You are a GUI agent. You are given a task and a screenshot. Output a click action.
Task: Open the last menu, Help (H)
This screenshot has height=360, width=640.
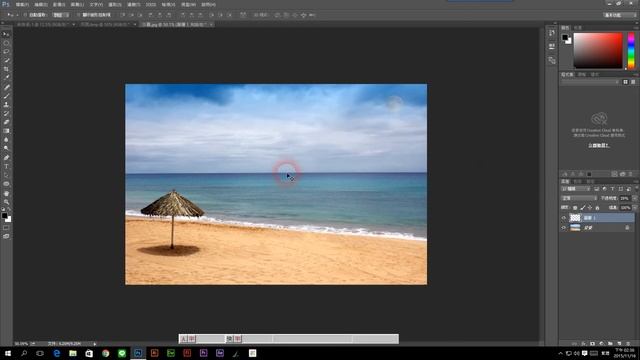pos(209,4)
